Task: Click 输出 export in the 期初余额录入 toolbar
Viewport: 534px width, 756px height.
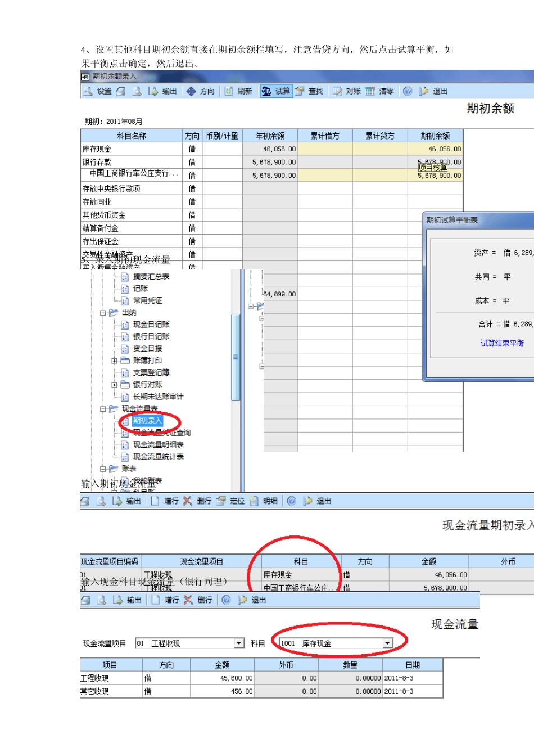Action: tap(162, 91)
